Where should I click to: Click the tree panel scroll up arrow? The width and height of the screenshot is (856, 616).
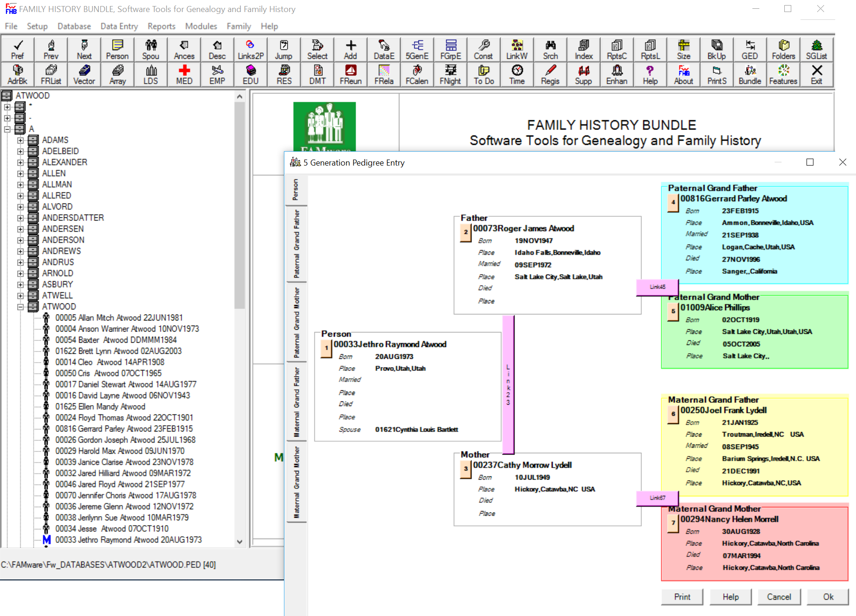(x=240, y=97)
